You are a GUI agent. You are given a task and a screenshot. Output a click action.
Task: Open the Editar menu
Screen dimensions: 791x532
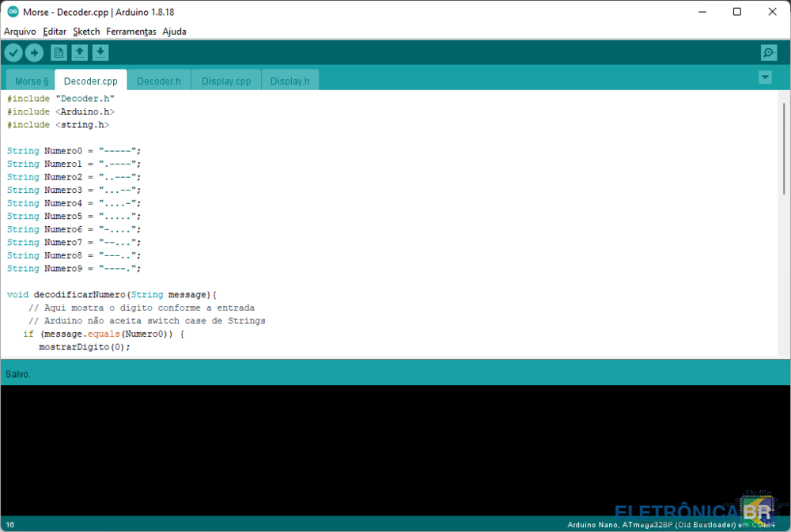coord(55,32)
